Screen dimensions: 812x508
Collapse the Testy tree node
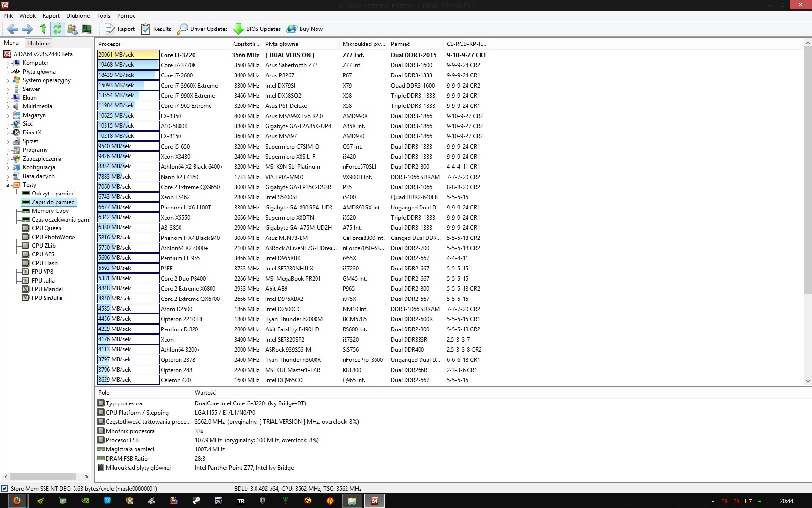pyautogui.click(x=8, y=185)
